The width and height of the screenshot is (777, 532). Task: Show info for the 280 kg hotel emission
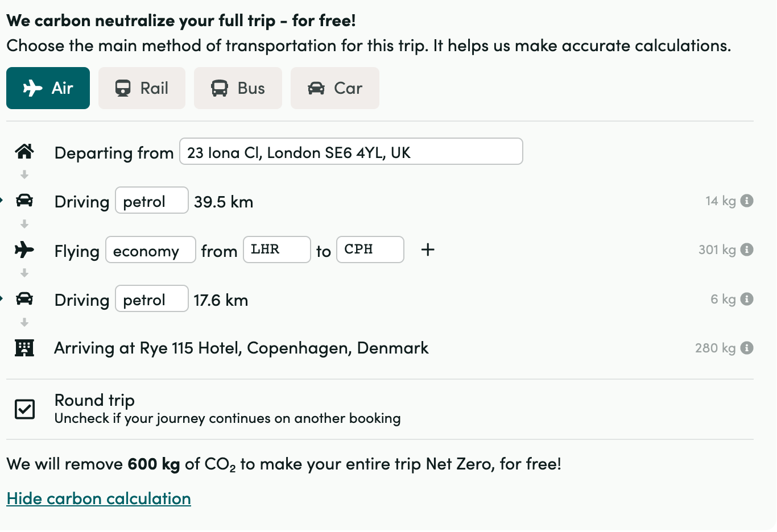(x=747, y=348)
